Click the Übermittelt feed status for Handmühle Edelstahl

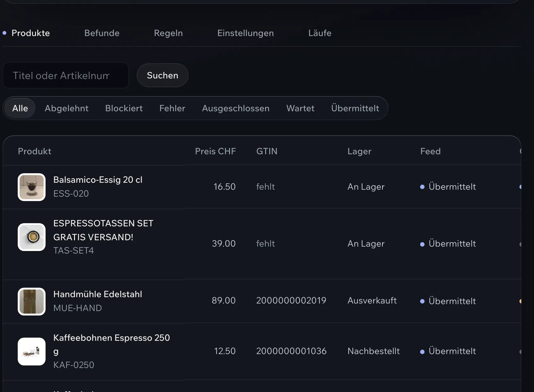pyautogui.click(x=448, y=301)
